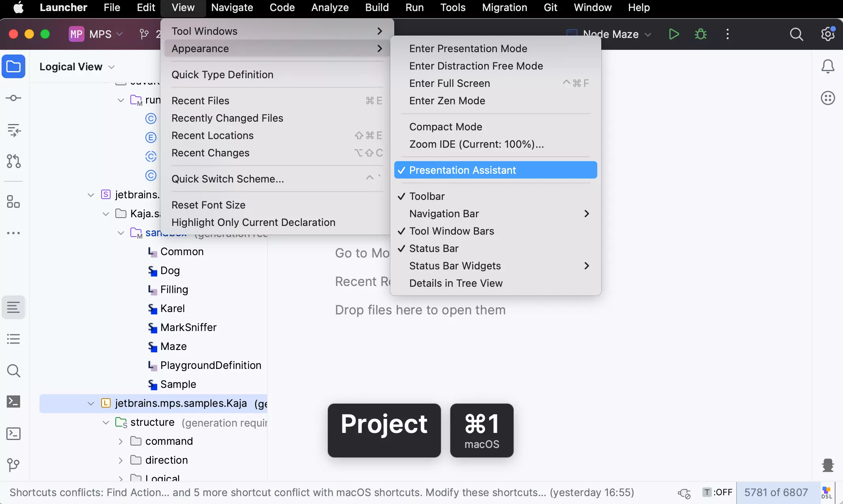
Task: Open the Search everywhere icon
Action: click(797, 34)
